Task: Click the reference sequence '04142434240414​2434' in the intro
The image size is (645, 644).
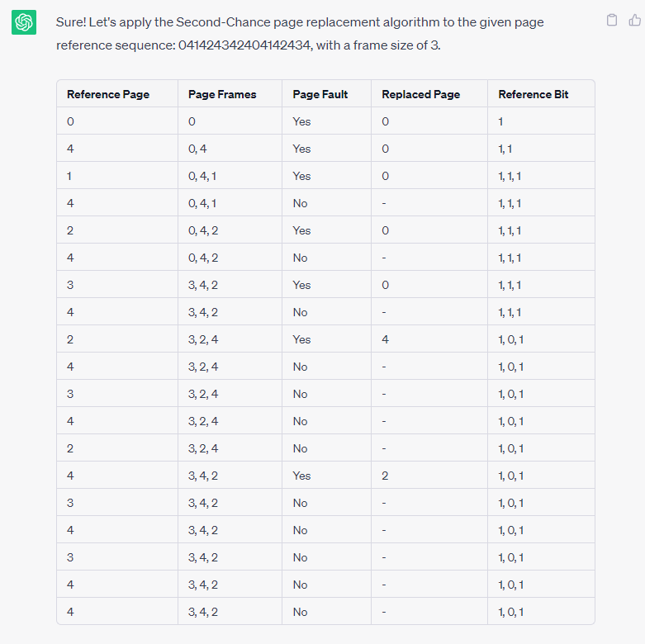Action: [244, 45]
